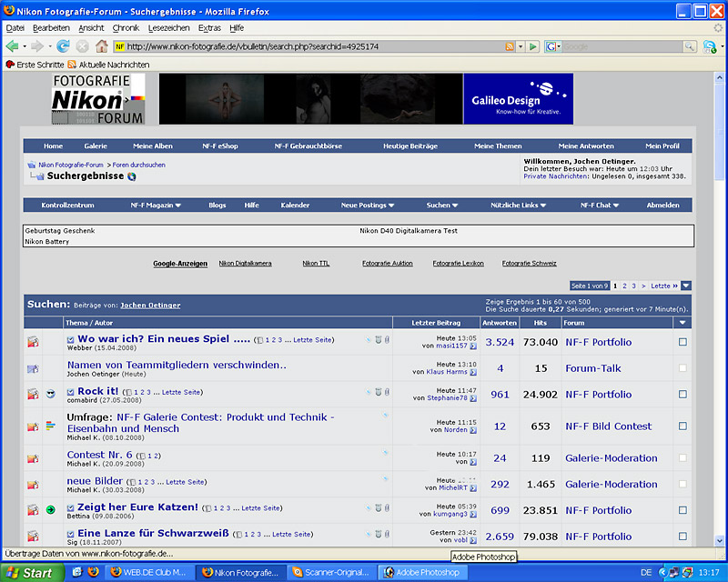The image size is (728, 582).
Task: Open the search engine selector dropdown
Action: tap(553, 46)
